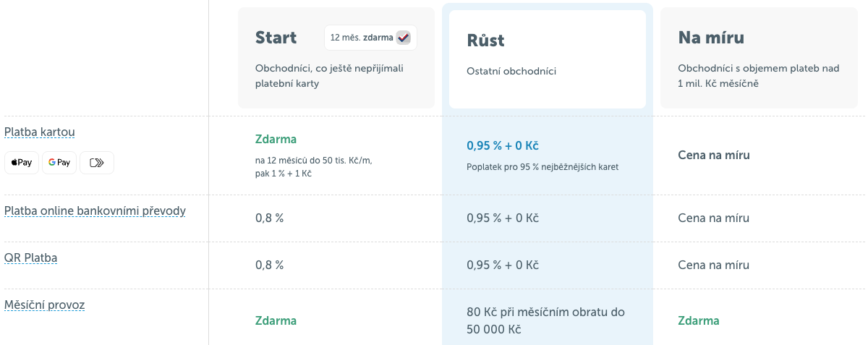Click Zdarma monthly fee under Na míru

click(x=698, y=320)
